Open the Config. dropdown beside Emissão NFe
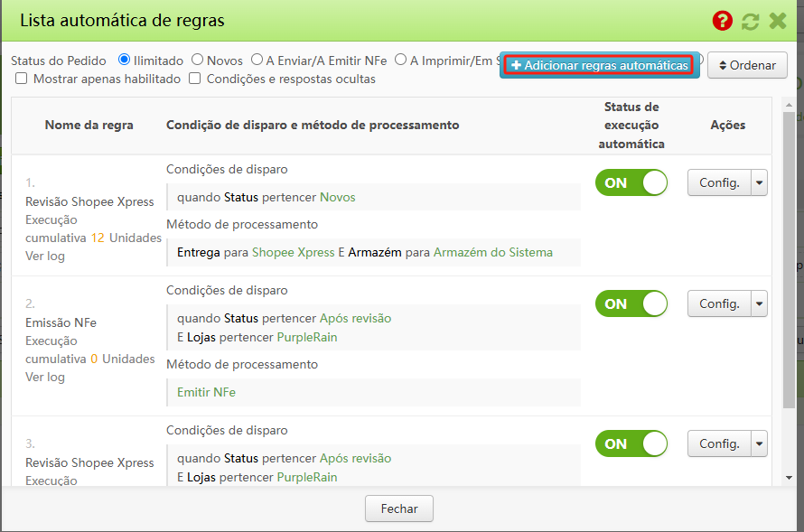Screen dimensions: 804x532 point(759,303)
